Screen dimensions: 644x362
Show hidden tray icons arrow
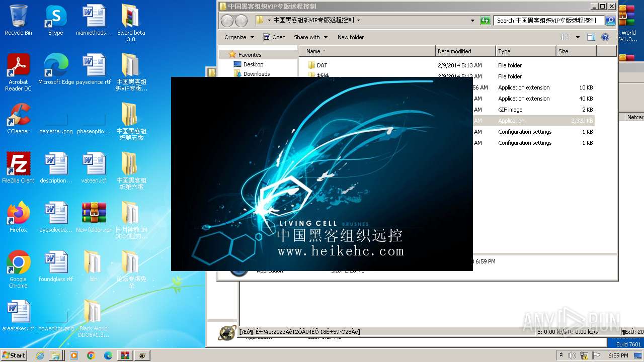[x=561, y=355]
